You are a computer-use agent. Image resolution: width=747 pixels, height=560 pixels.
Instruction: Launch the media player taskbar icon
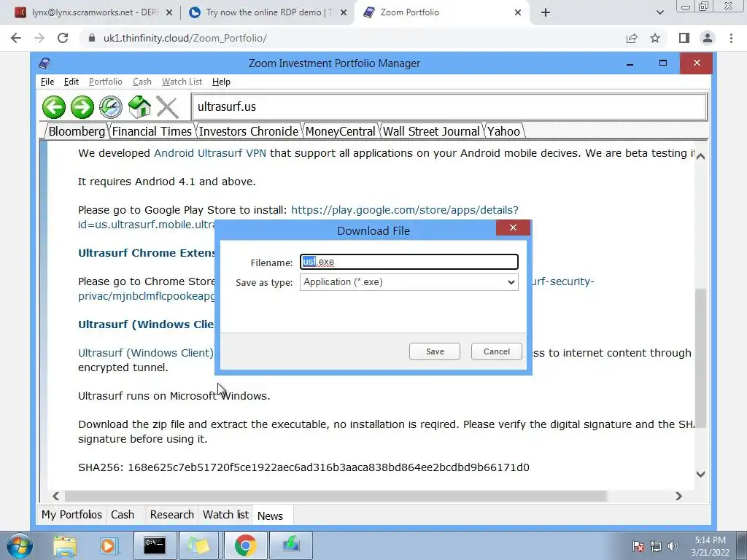[x=109, y=546]
